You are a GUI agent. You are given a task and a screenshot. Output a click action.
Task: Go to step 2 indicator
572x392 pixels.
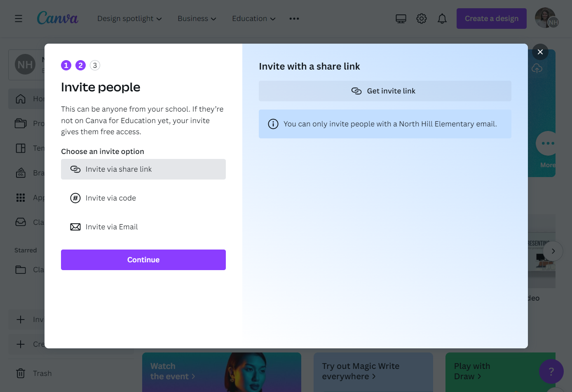click(81, 65)
